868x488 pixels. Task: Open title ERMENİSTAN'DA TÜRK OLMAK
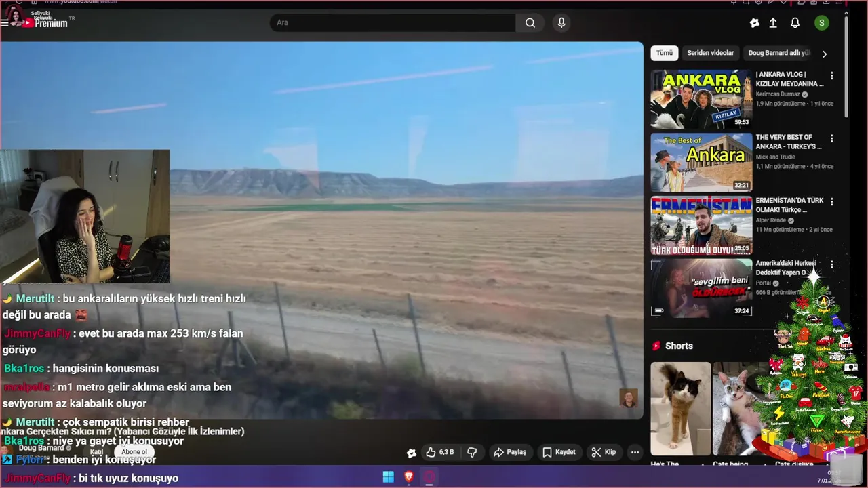pyautogui.click(x=790, y=205)
